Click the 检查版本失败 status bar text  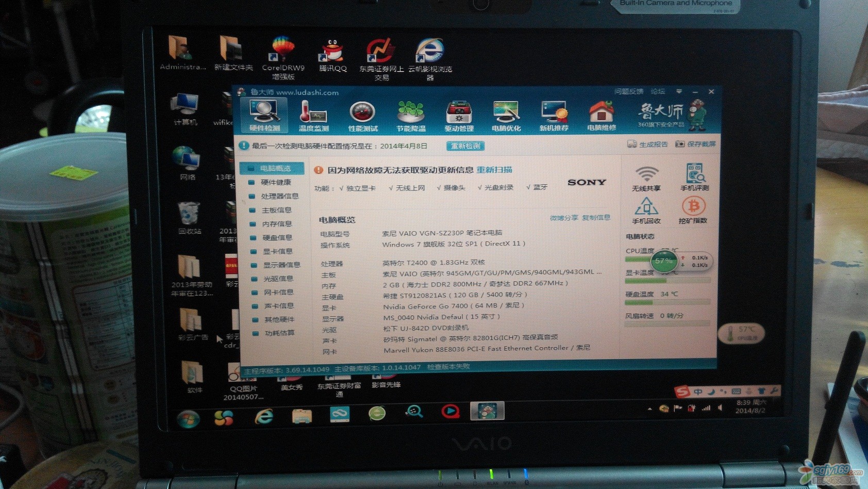(448, 367)
